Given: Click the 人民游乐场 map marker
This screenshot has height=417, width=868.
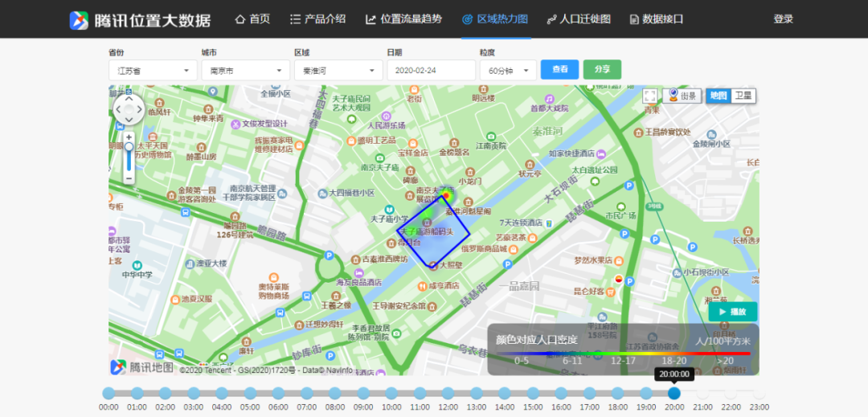Looking at the screenshot, I should pos(386,117).
